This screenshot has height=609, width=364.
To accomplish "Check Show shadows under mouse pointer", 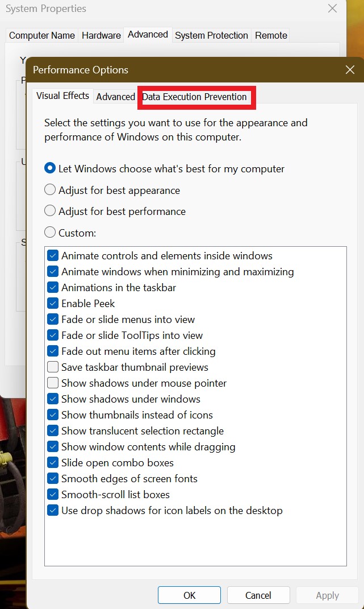I will pyautogui.click(x=53, y=383).
